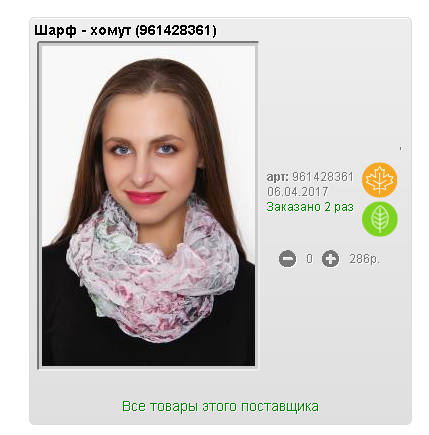Click the scarf product photo
This screenshot has height=435, width=429.
[x=148, y=206]
